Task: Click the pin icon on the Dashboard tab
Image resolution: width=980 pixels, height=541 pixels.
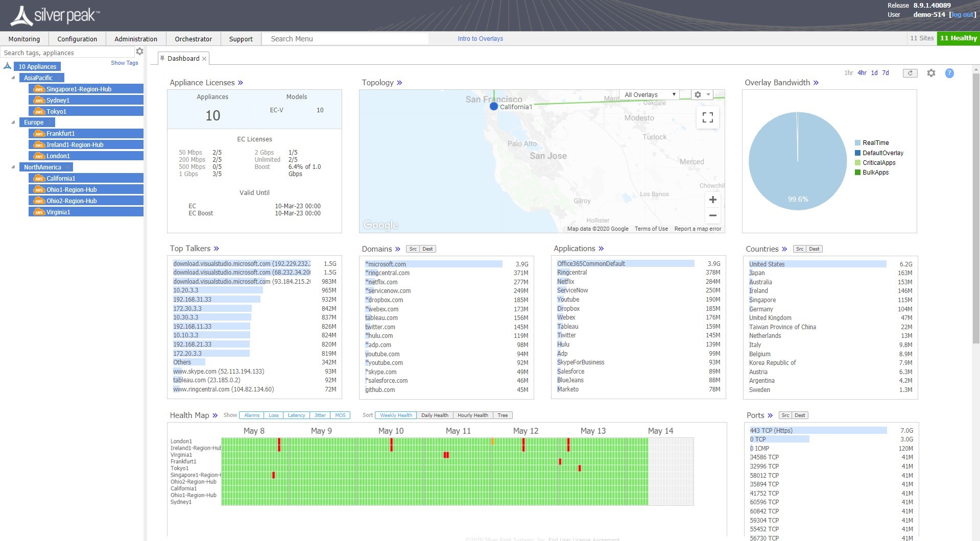Action: pos(162,58)
